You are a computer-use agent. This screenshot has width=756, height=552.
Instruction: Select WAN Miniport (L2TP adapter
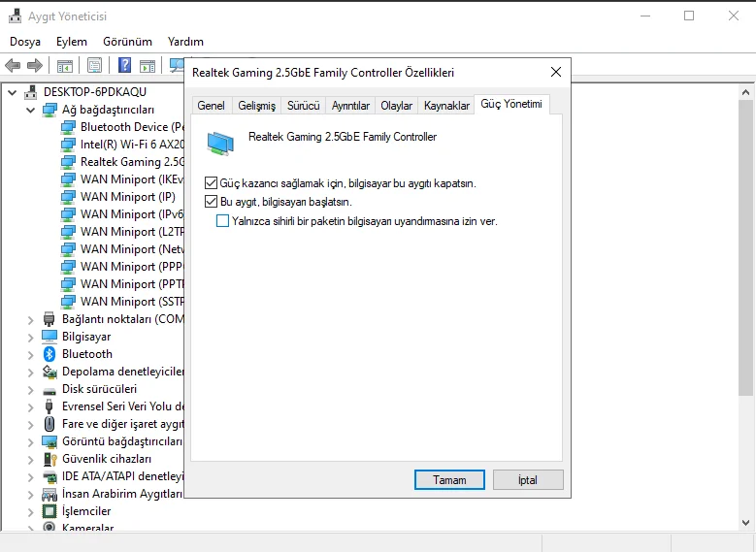pos(122,232)
